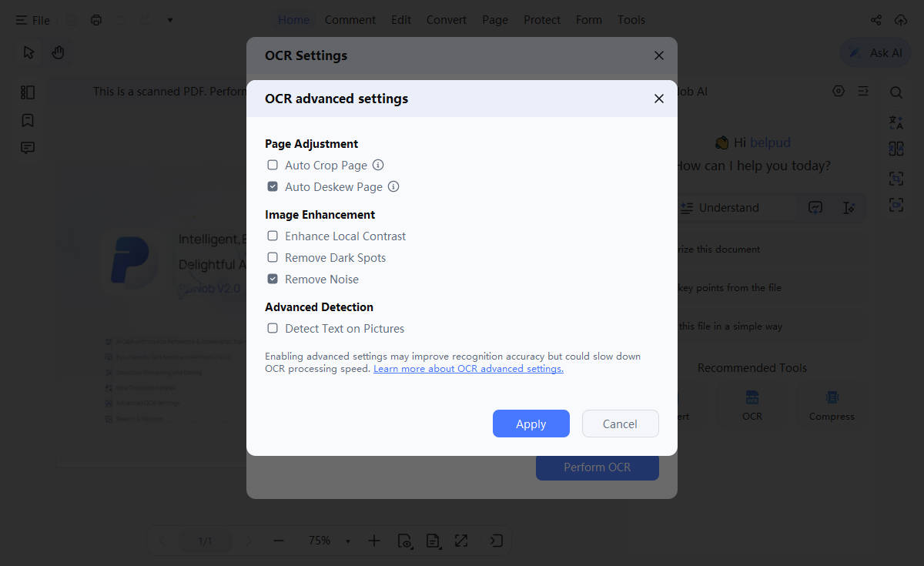
Task: Click the Apply button
Action: 531,424
